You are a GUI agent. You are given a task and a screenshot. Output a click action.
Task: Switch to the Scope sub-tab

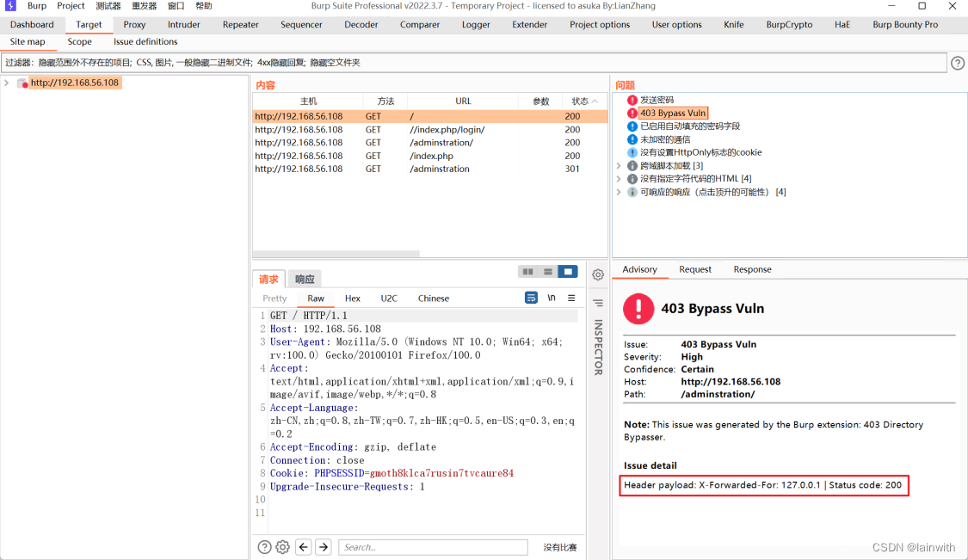coord(80,41)
